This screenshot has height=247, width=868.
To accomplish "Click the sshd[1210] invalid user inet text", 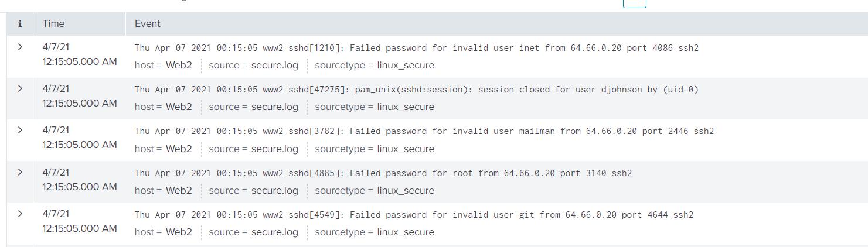I will tap(416, 48).
